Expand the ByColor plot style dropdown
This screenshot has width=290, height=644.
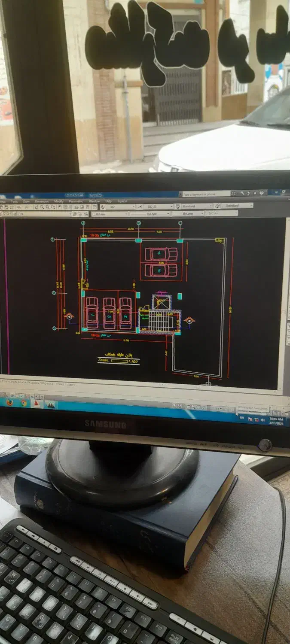[x=221, y=213]
